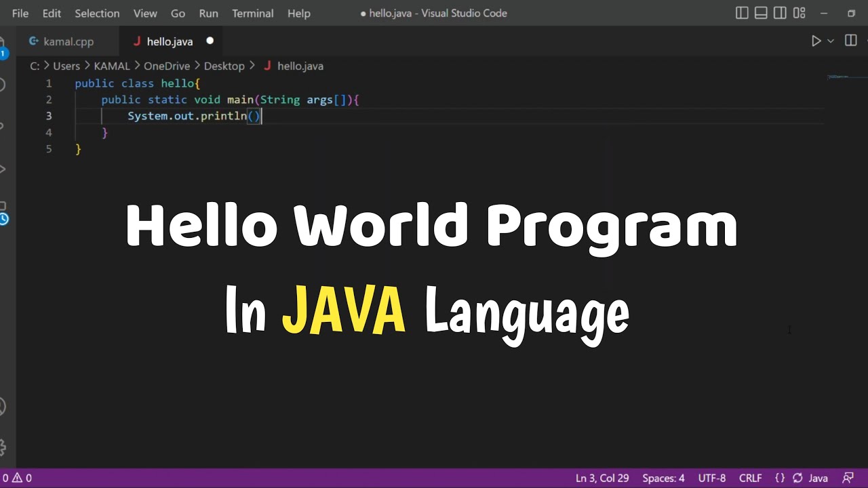The height and width of the screenshot is (488, 868).
Task: Select hello.java editor tab
Action: [170, 41]
